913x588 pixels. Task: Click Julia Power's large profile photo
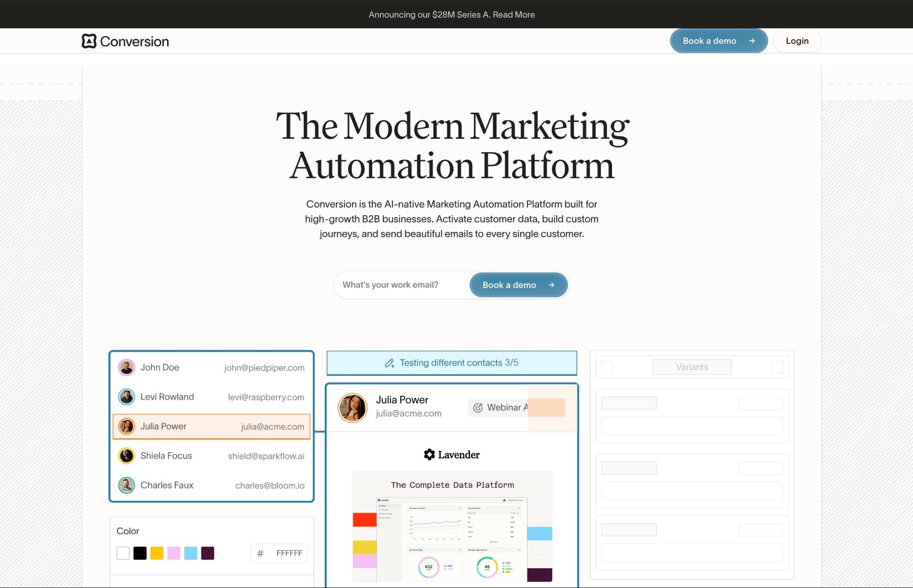tap(352, 407)
